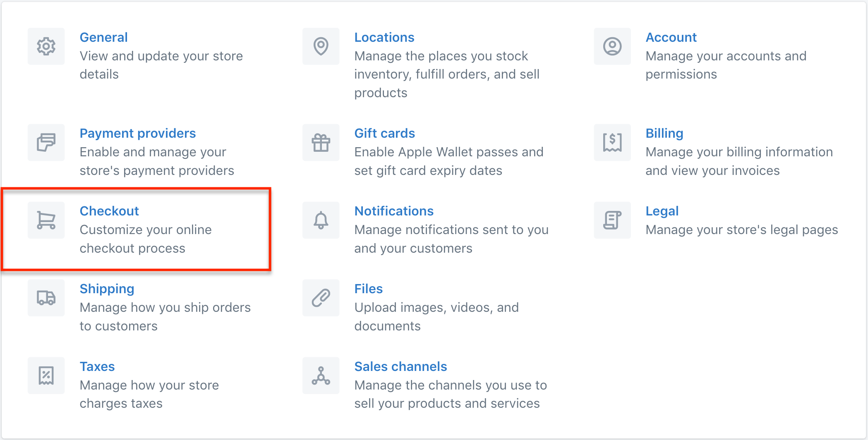Click 'Customize your online checkout process' text

tap(145, 239)
